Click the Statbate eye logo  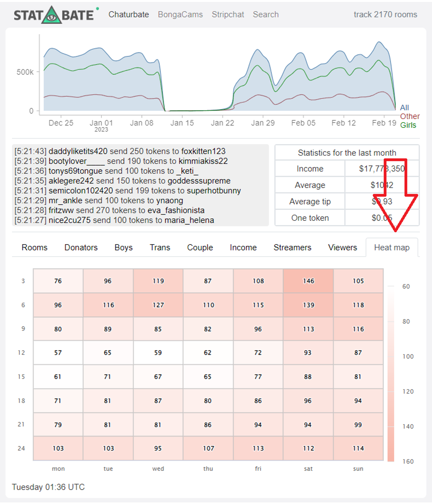52,15
